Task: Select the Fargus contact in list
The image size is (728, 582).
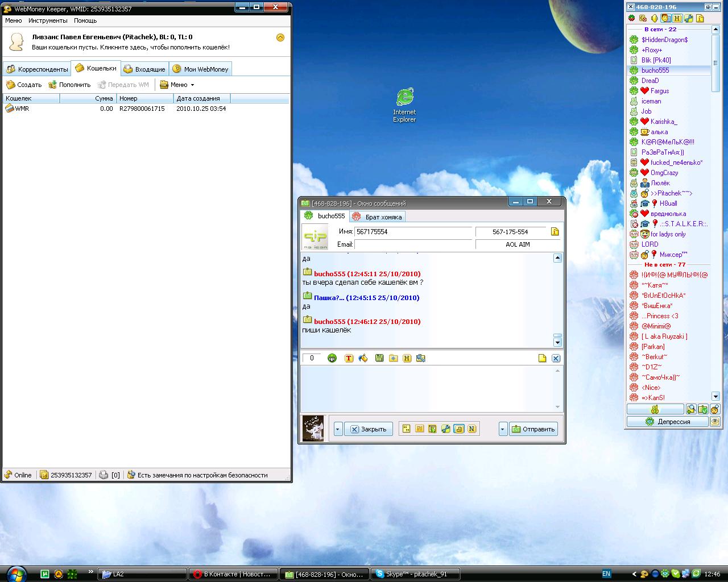Action: [660, 91]
